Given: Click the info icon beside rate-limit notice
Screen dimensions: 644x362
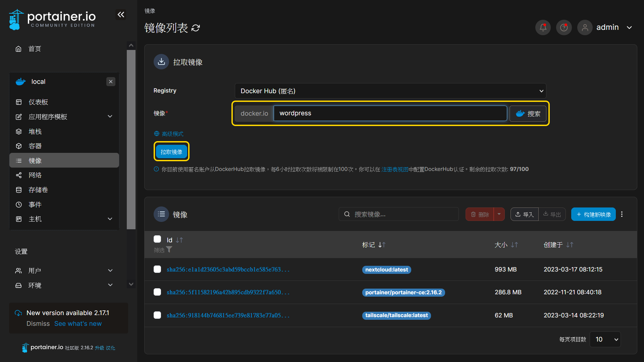Looking at the screenshot, I should (156, 169).
